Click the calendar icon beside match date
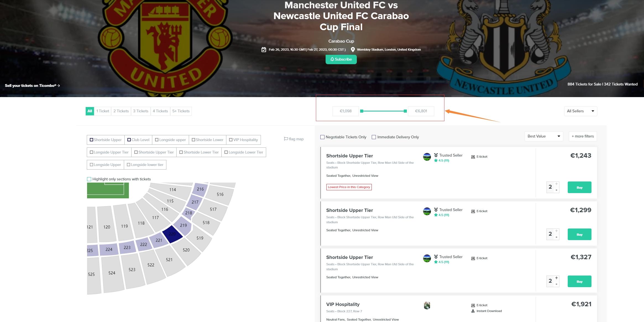644x322 pixels. (x=264, y=50)
